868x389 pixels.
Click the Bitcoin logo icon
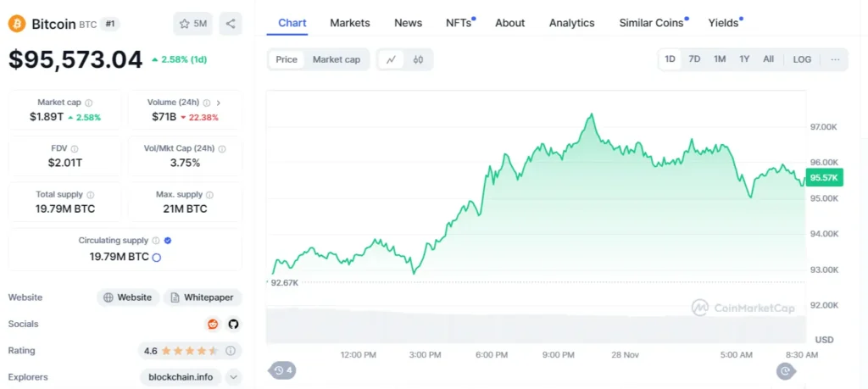click(17, 24)
